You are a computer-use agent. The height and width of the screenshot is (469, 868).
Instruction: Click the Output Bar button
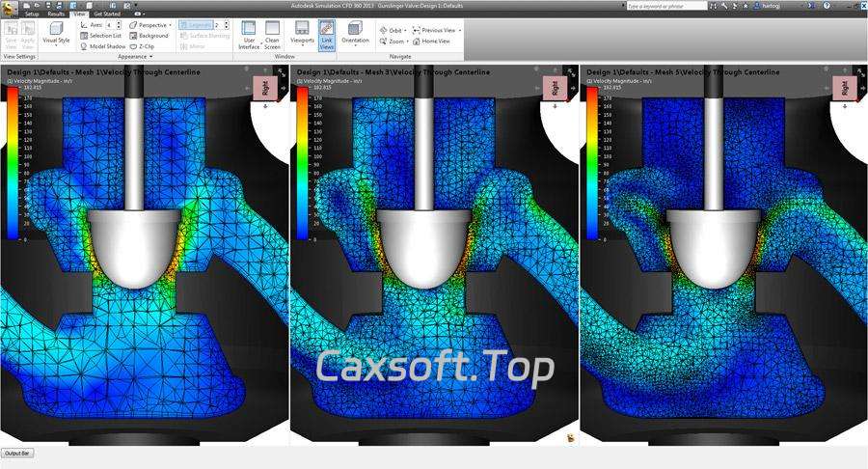[x=16, y=453]
